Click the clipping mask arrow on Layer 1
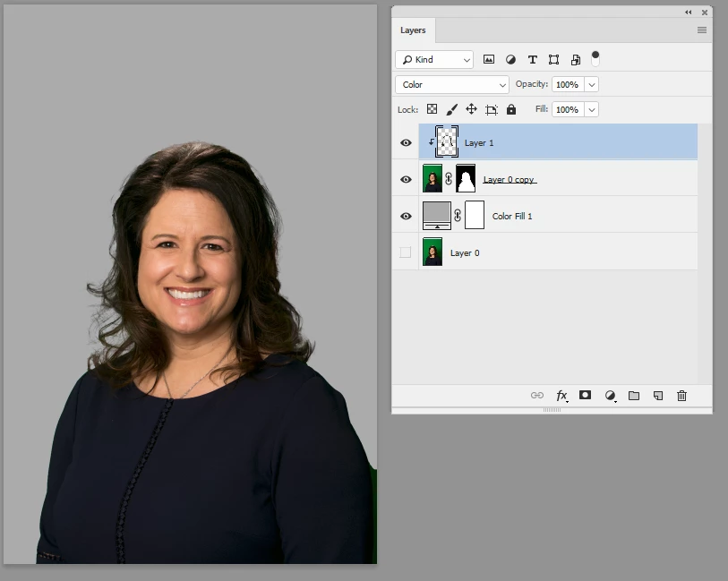This screenshot has width=728, height=581. pos(432,142)
